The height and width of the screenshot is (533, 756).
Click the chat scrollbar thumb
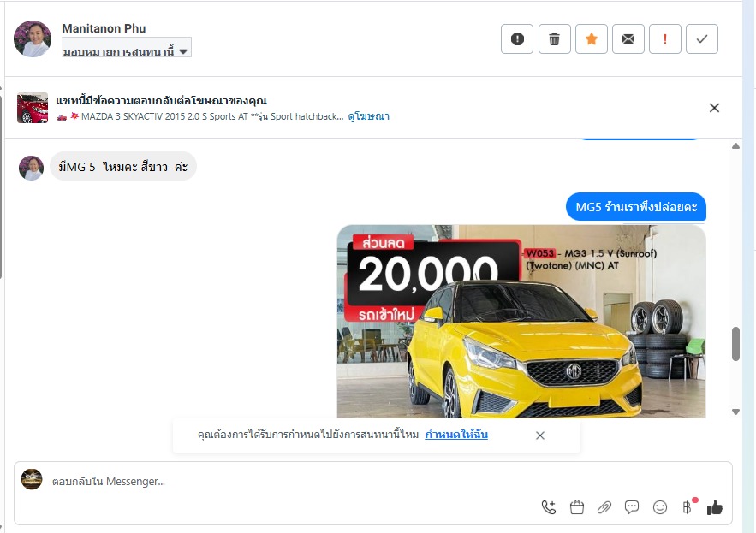point(735,344)
